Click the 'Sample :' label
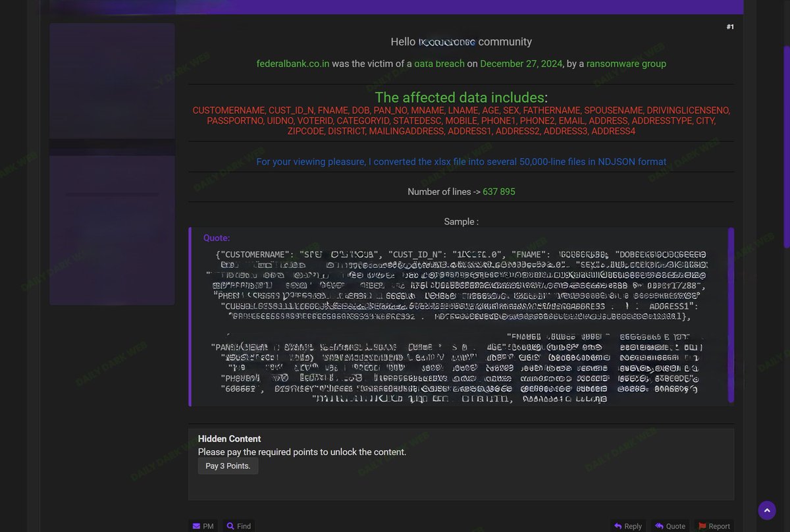790x532 pixels. click(x=461, y=222)
